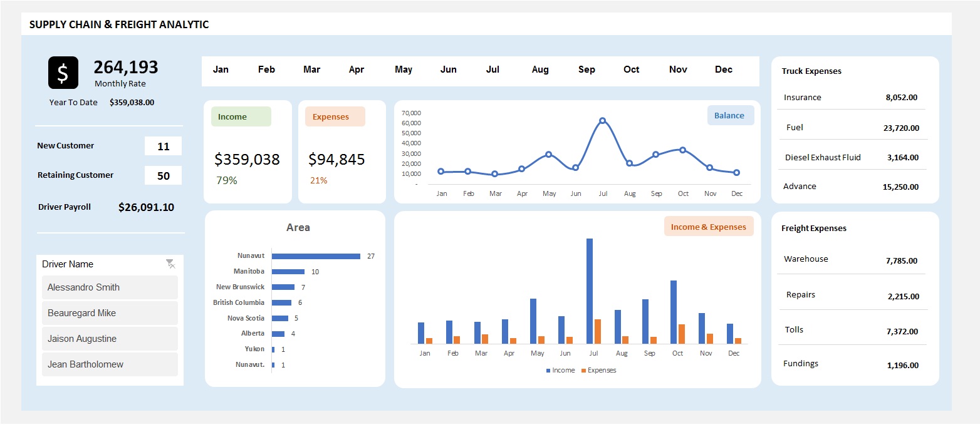Open the Oct month tab
980x427 pixels.
[632, 69]
